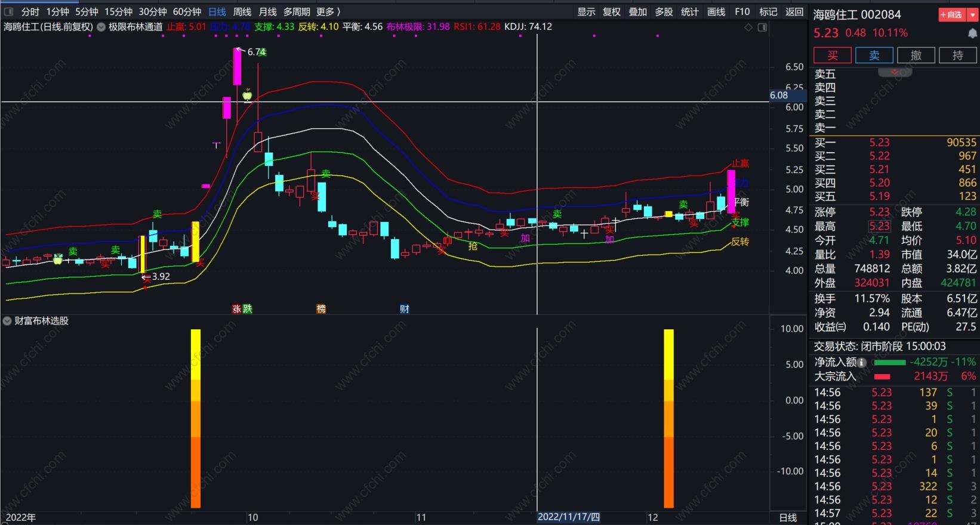Open the 极限布林通道 indicator dropdown
This screenshot has height=525, width=980.
click(101, 27)
